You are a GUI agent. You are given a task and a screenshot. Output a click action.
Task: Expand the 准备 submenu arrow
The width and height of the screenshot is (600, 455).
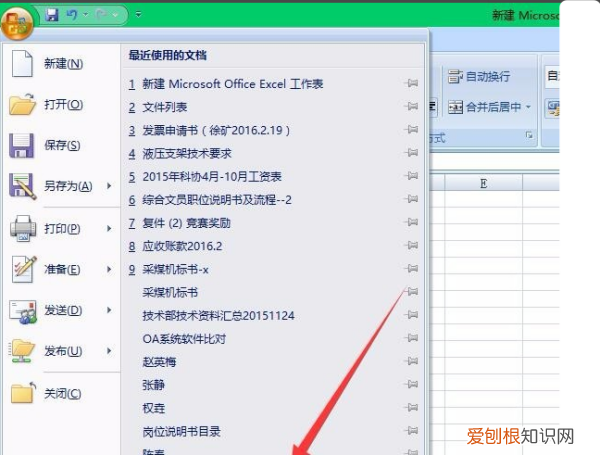click(x=109, y=269)
